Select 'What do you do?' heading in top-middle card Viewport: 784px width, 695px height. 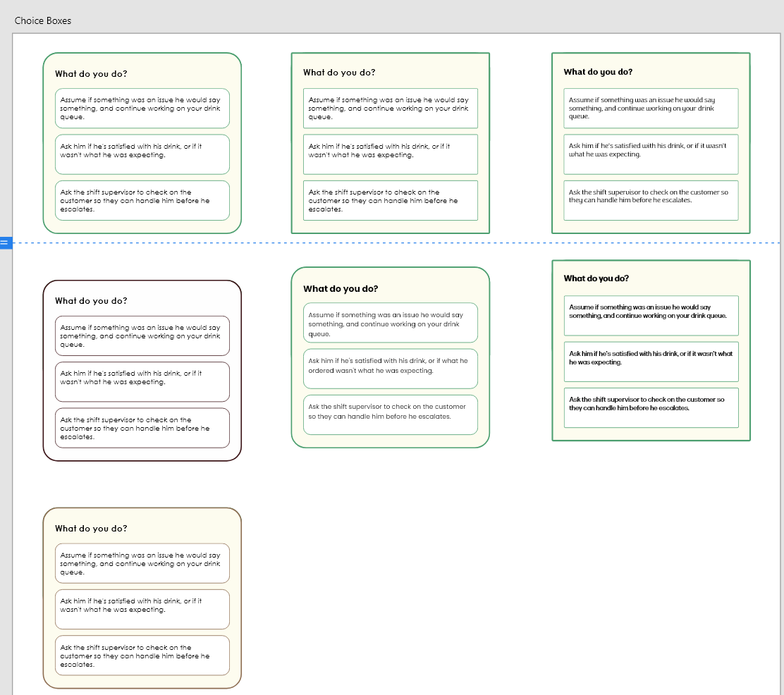(x=339, y=73)
